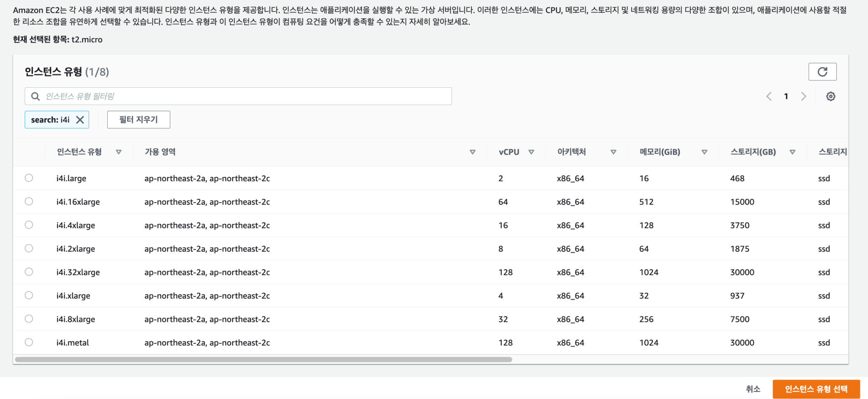Click the 필터 지우기 button
This screenshot has height=399, width=868.
pyautogui.click(x=138, y=119)
